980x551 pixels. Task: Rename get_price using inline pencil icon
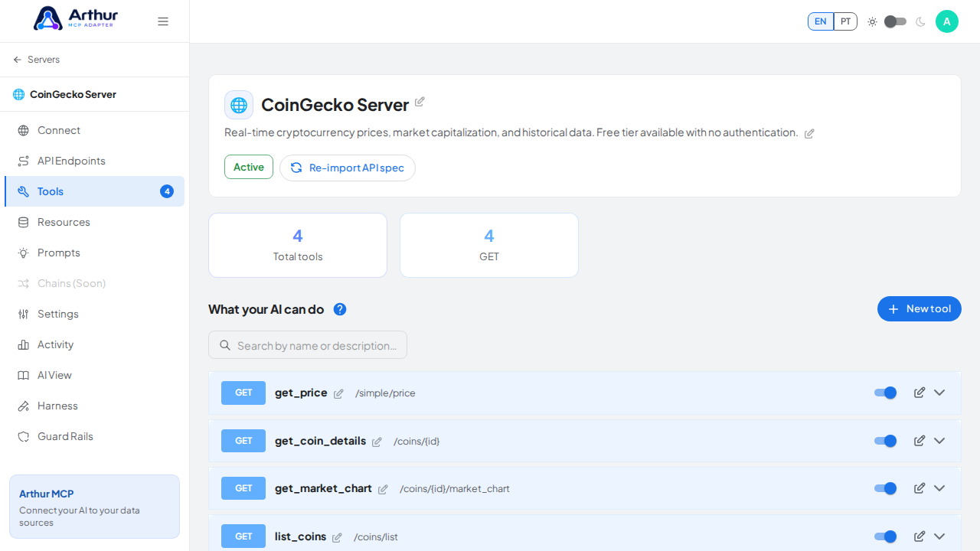338,393
